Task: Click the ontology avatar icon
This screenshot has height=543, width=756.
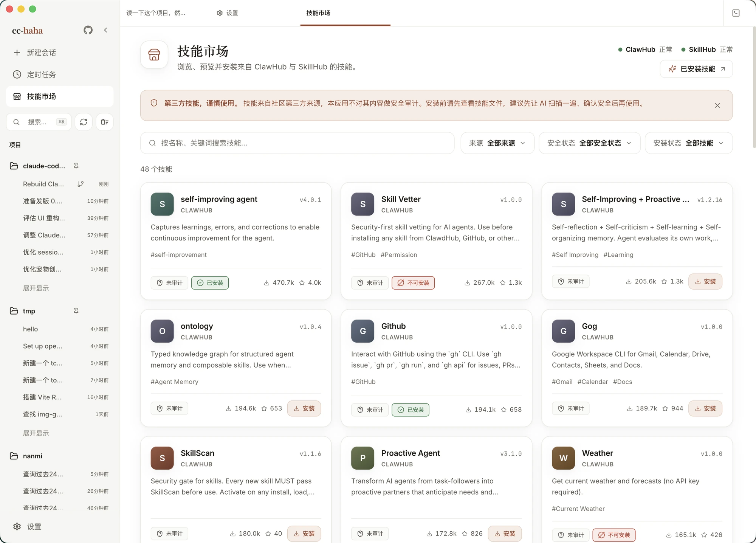Action: tap(162, 331)
